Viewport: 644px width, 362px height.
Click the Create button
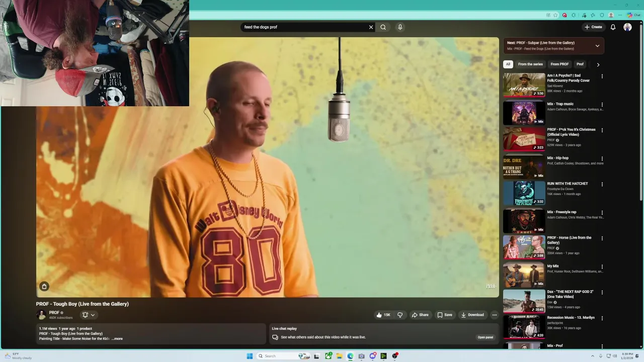[x=593, y=27]
